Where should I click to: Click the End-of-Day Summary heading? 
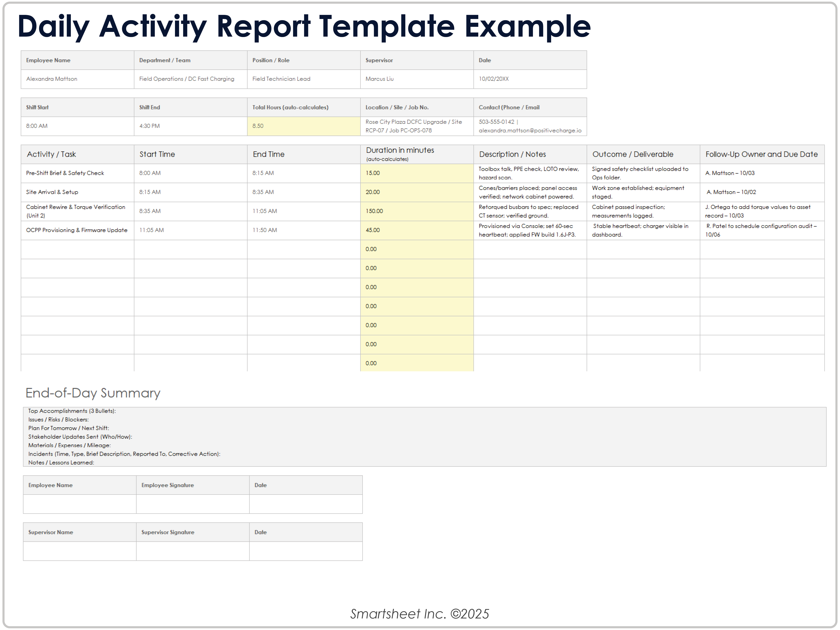[x=93, y=393]
